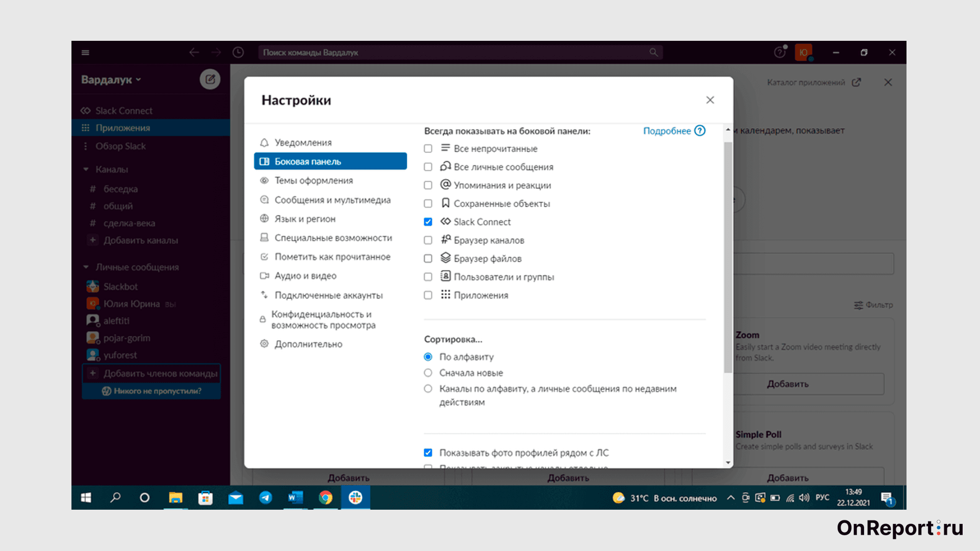Screen dimensions: 980x551
Task: Enable Браузер файлов checkbox
Action: coord(428,259)
